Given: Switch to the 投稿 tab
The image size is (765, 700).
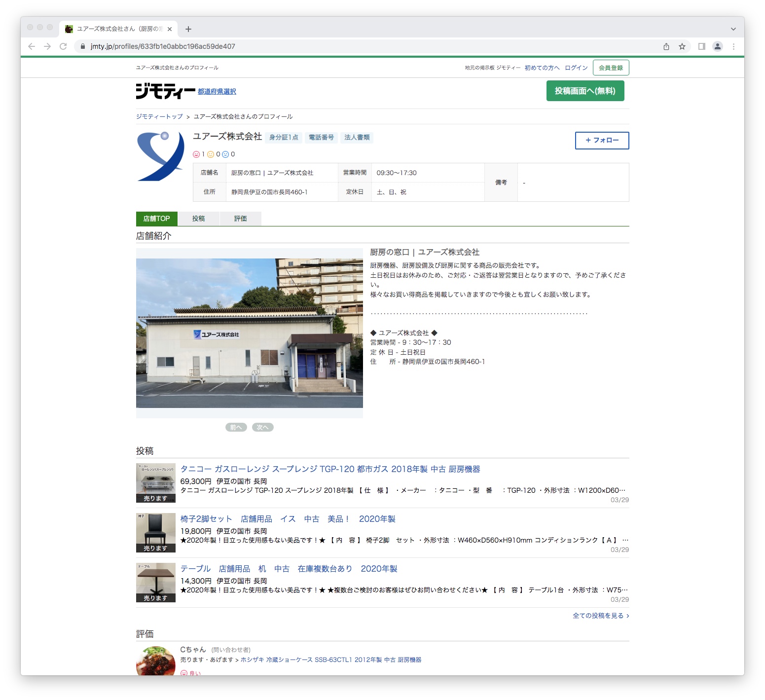Looking at the screenshot, I should coord(198,219).
